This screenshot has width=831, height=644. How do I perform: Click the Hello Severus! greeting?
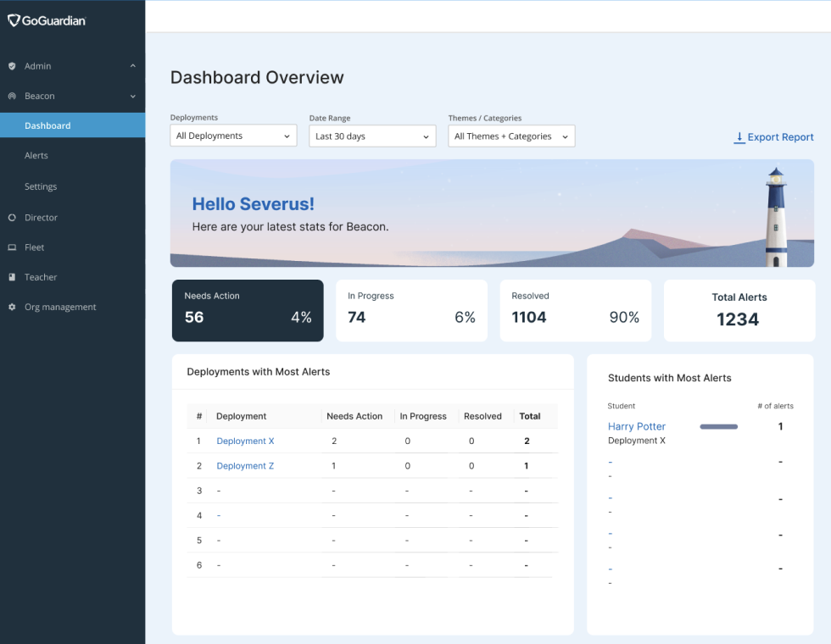[253, 204]
